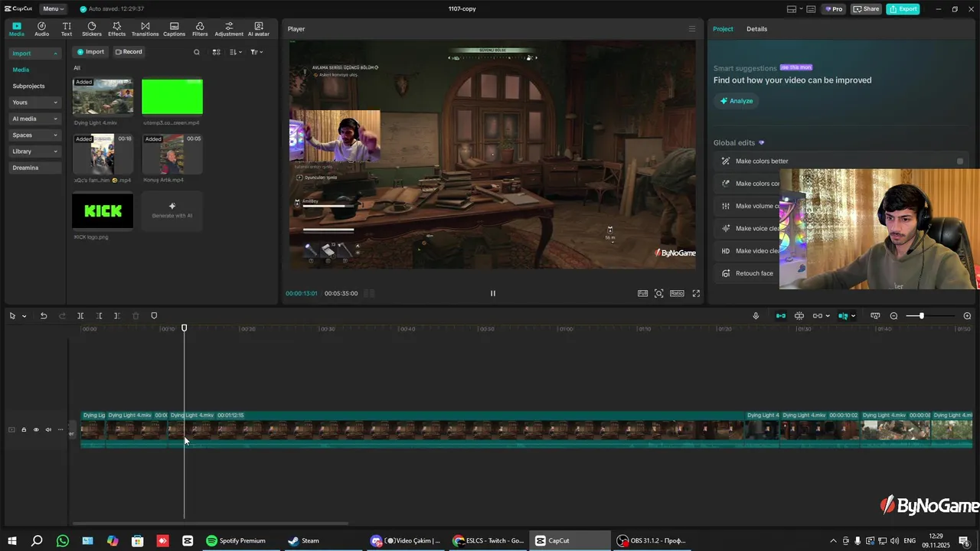Click the Analyze button
The width and height of the screenshot is (980, 551).
click(x=737, y=101)
